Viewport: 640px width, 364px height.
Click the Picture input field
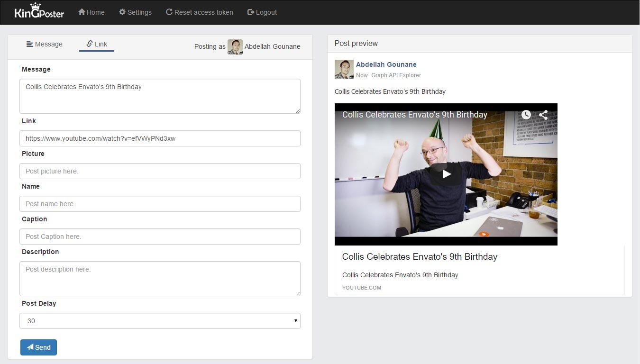(x=160, y=171)
